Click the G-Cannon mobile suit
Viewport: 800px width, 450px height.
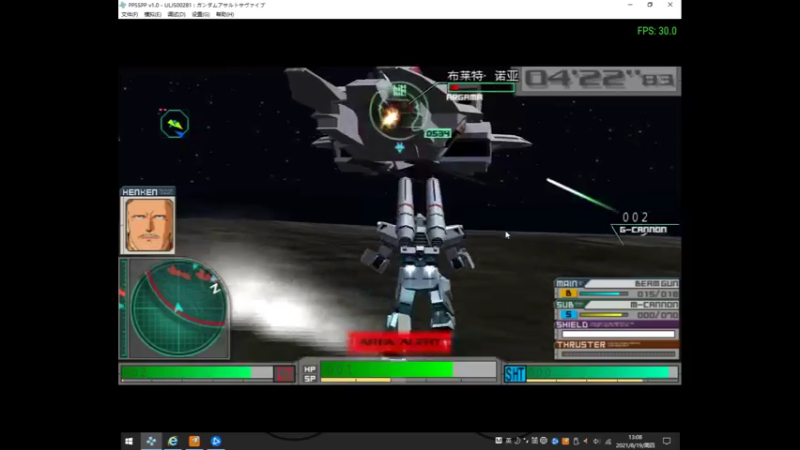click(418, 255)
